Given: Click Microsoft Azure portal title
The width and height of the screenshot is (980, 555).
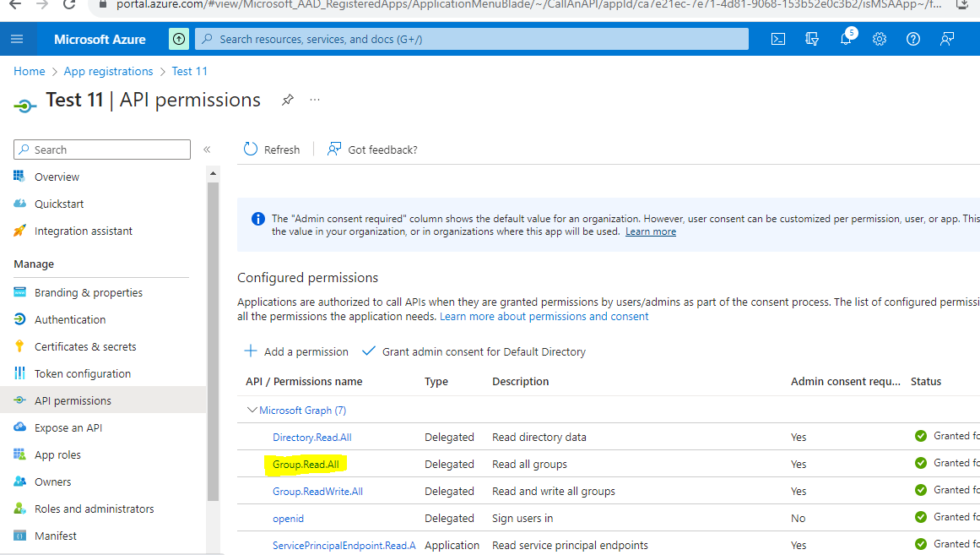Looking at the screenshot, I should 100,39.
